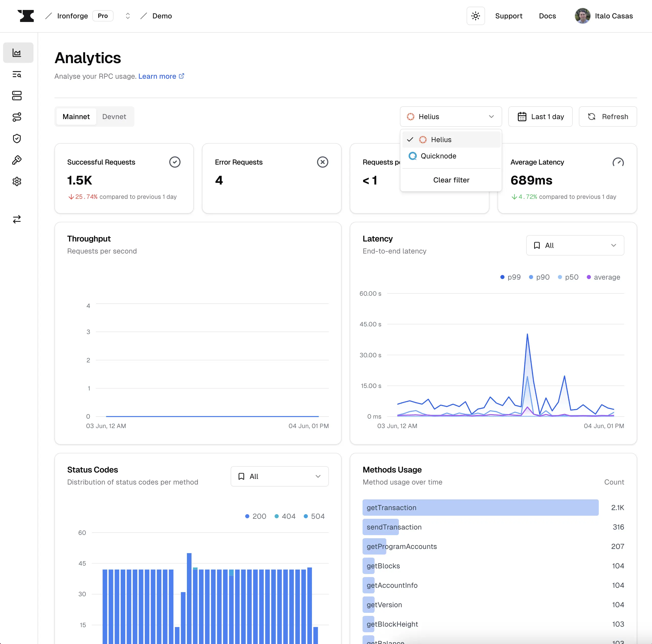Viewport: 652px width, 644px height.
Task: Select the routing icon in the sidebar
Action: [x=17, y=117]
